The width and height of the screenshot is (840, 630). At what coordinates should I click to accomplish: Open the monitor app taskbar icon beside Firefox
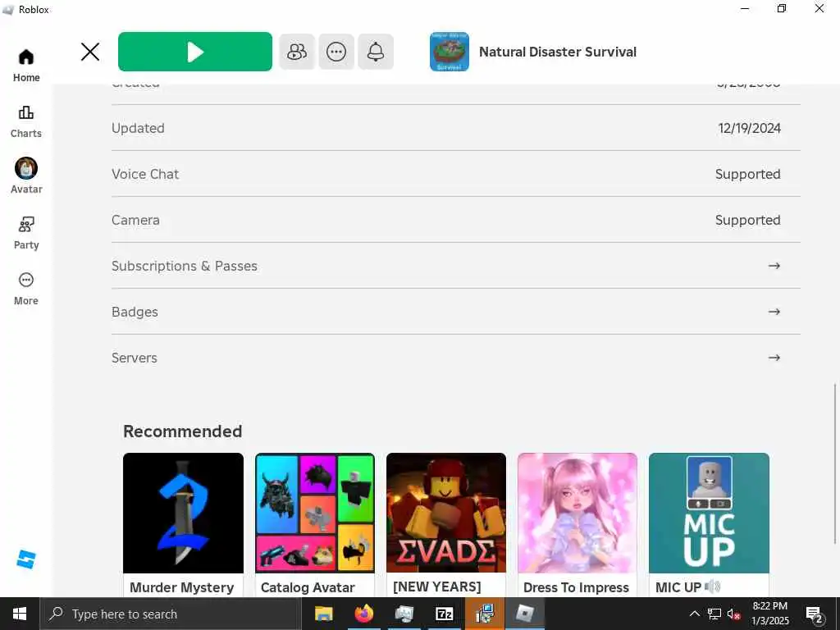(404, 614)
